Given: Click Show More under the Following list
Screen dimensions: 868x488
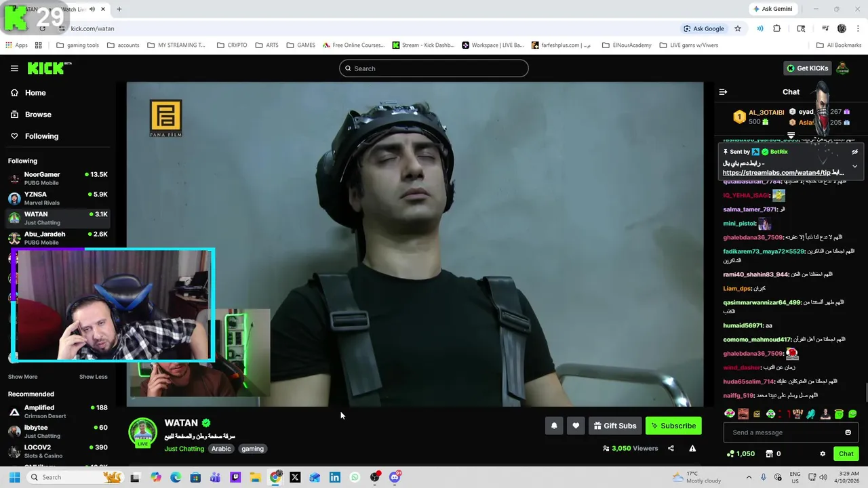Looking at the screenshot, I should pos(22,377).
